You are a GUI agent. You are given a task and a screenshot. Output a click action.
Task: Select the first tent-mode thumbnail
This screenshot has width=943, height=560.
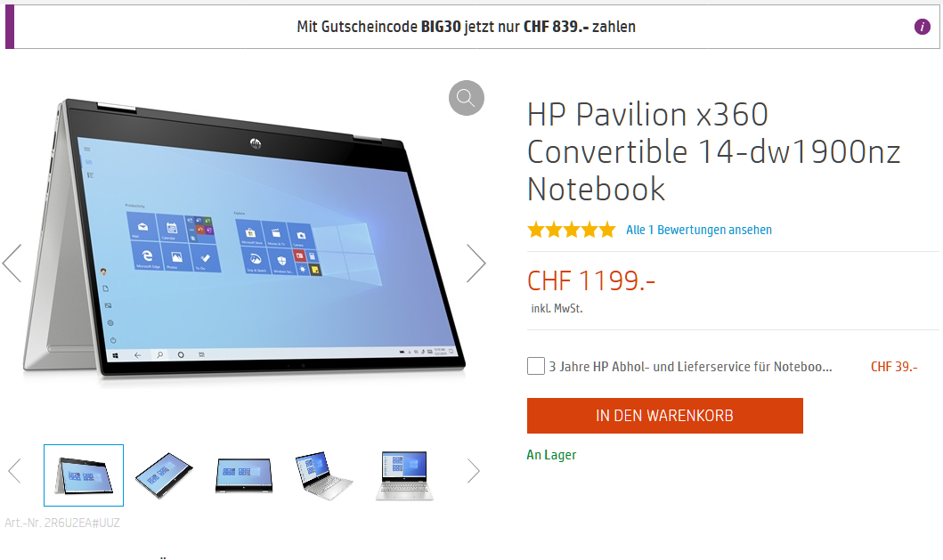point(84,475)
